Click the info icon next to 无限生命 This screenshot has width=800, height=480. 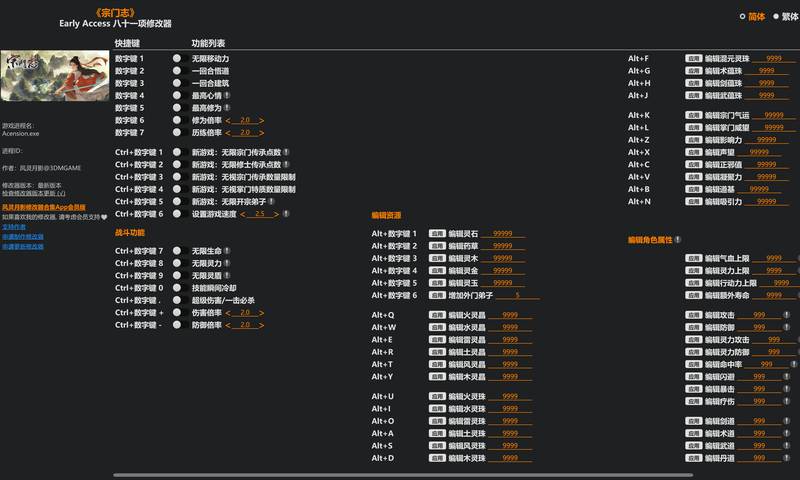227,250
